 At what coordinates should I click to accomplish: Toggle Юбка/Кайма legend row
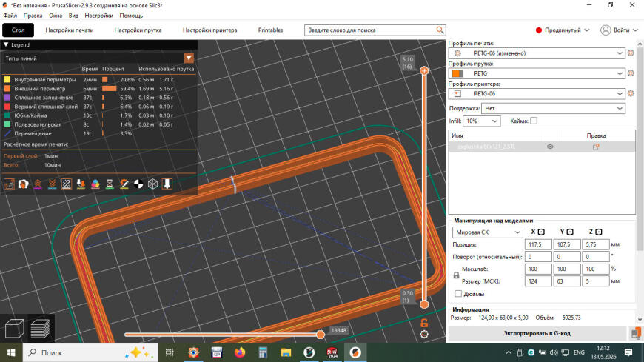pyautogui.click(x=98, y=115)
